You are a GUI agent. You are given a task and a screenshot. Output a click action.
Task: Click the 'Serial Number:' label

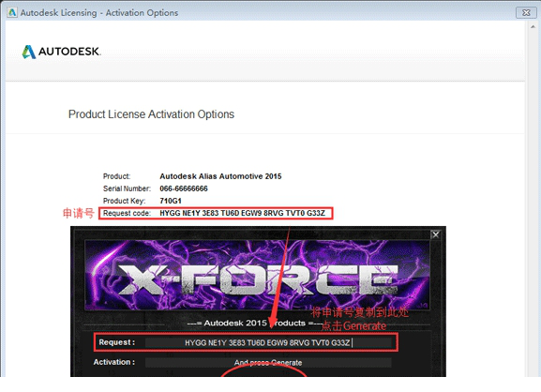coord(127,188)
